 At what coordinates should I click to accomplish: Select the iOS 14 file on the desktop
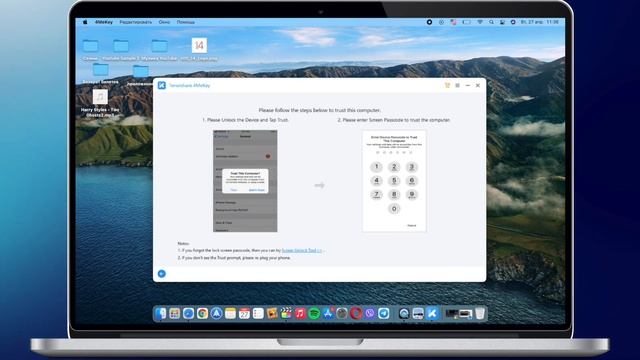coord(199,50)
